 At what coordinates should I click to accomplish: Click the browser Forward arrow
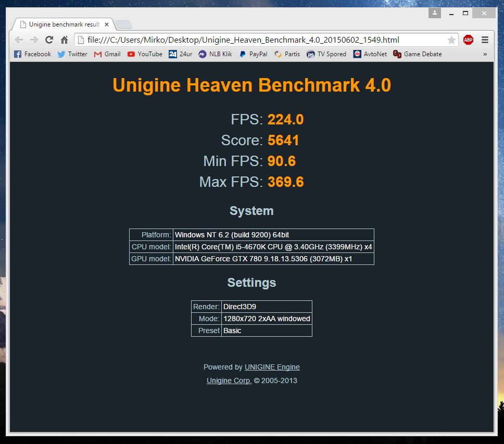coord(34,40)
